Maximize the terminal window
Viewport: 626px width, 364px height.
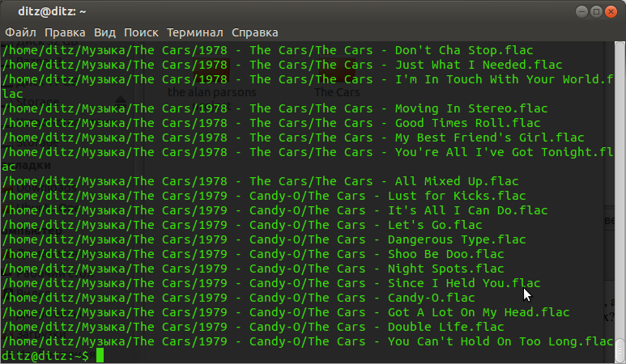point(596,11)
